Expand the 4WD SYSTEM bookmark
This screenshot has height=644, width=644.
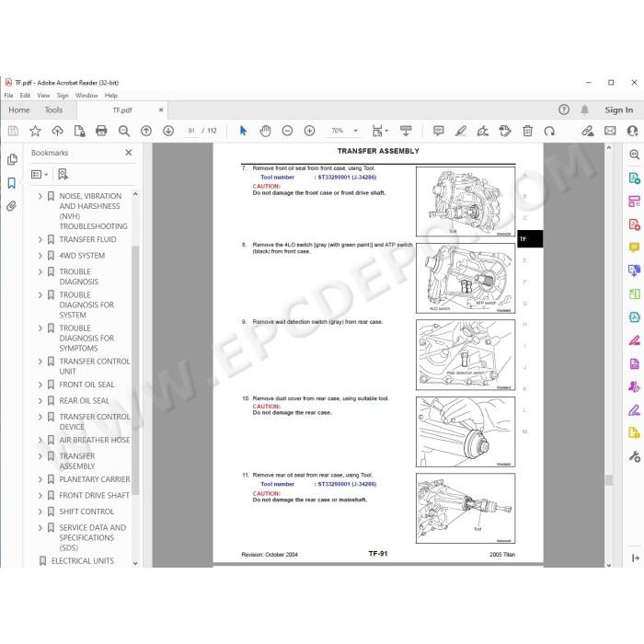[40, 256]
